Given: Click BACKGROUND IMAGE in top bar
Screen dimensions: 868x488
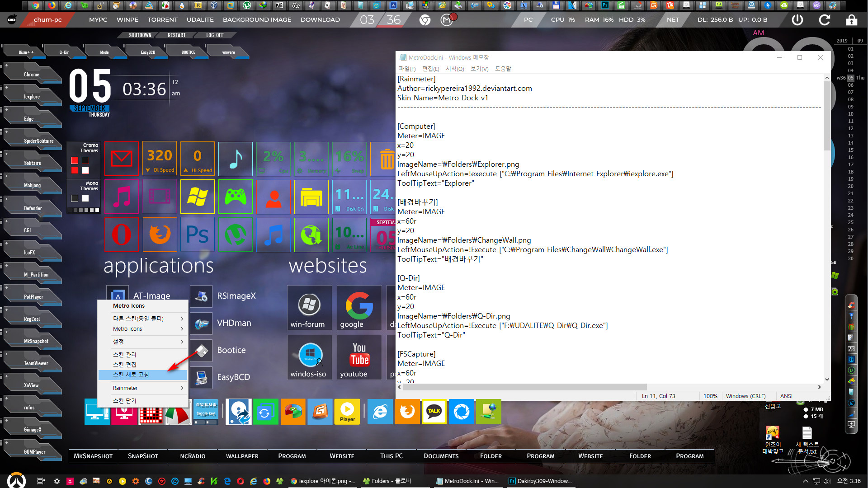Looking at the screenshot, I should pyautogui.click(x=257, y=20).
